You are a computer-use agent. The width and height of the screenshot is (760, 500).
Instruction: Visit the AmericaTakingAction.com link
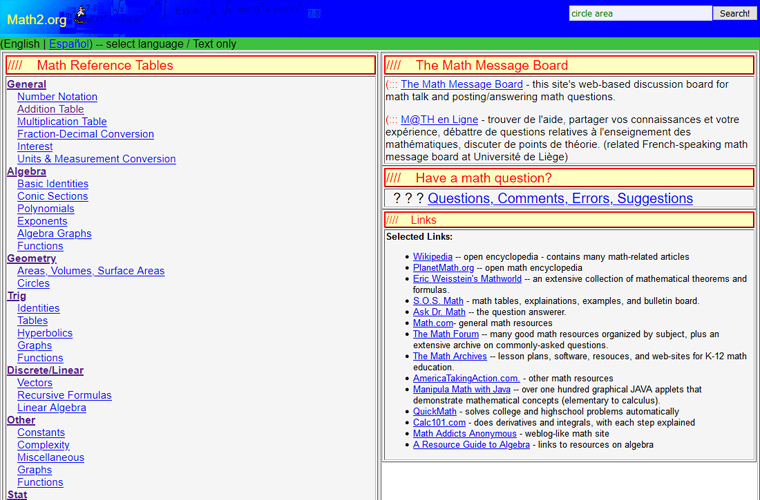pyautogui.click(x=466, y=378)
